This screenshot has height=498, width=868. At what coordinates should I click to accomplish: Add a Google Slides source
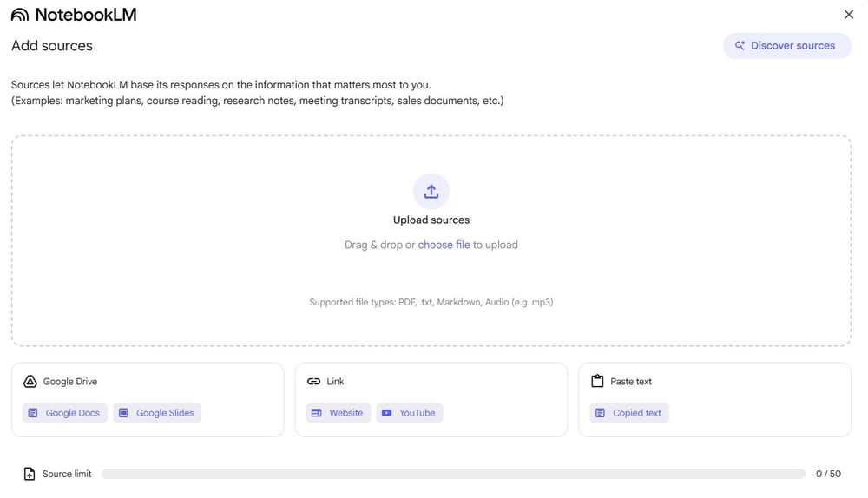pyautogui.click(x=157, y=413)
